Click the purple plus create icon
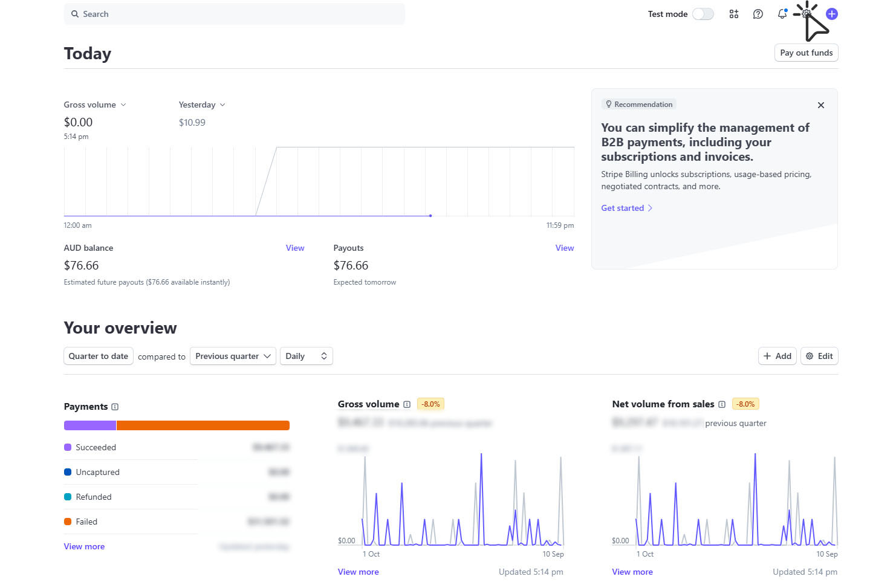The height and width of the screenshot is (588, 896). coord(832,14)
